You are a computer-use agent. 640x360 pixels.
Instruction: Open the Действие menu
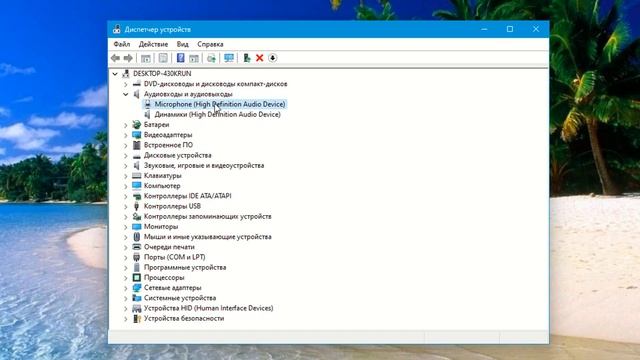(153, 44)
